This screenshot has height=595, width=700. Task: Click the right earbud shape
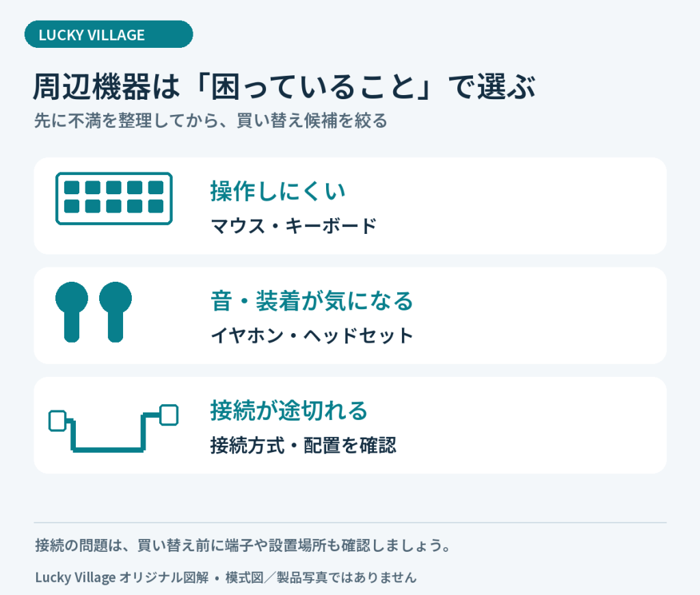pos(115,313)
